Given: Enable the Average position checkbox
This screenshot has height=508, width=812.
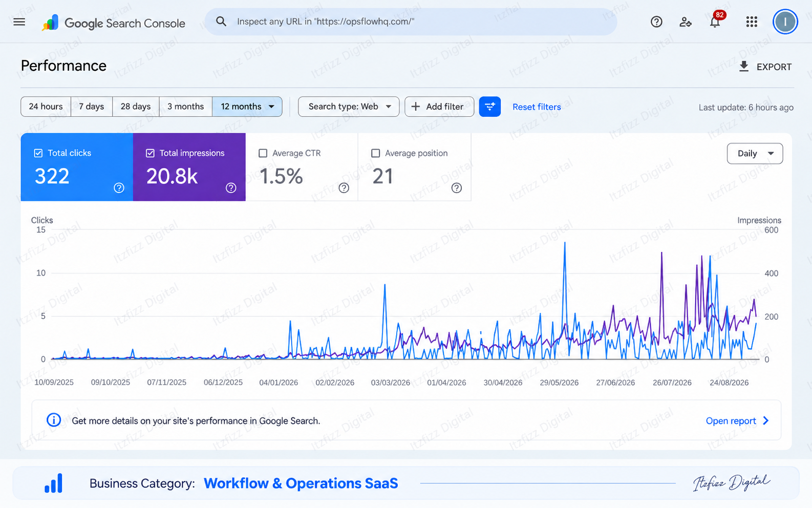Looking at the screenshot, I should [375, 153].
